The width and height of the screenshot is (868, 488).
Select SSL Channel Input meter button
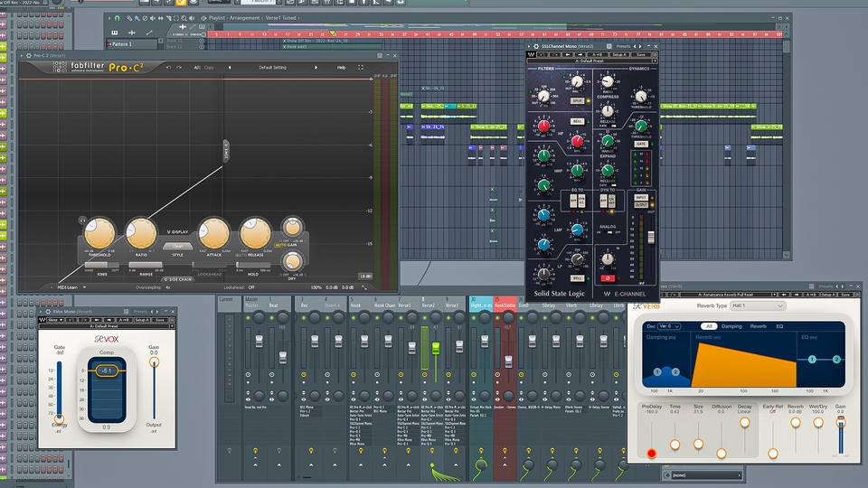(641, 197)
